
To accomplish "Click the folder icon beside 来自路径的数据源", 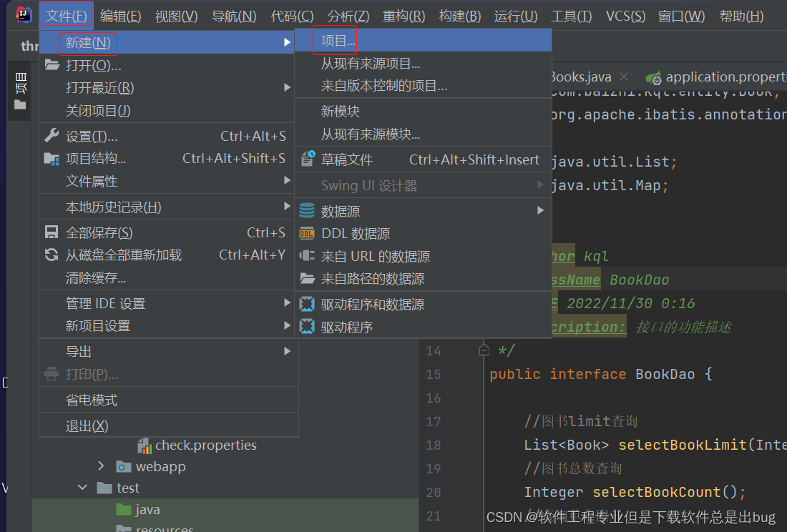I will click(306, 280).
